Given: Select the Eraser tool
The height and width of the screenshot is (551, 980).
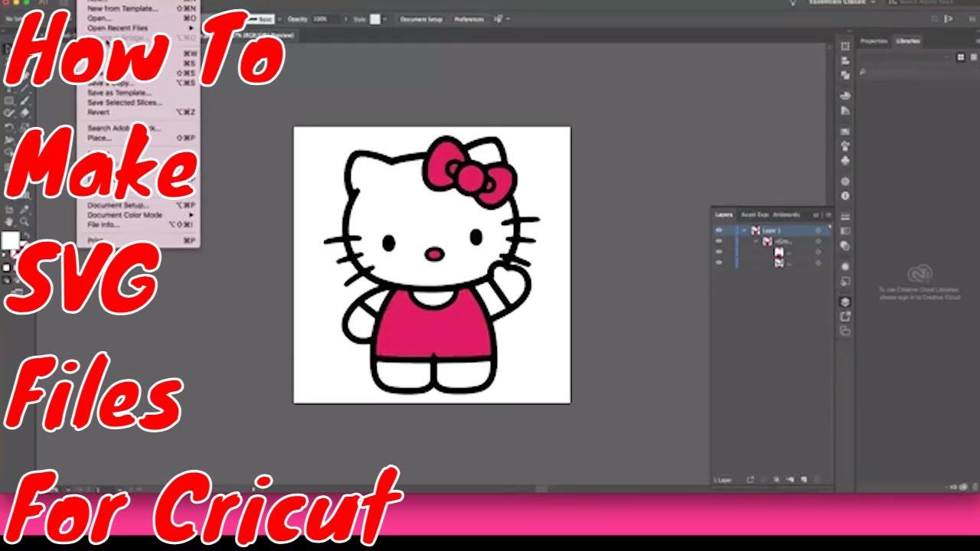Looking at the screenshot, I should pos(24,113).
